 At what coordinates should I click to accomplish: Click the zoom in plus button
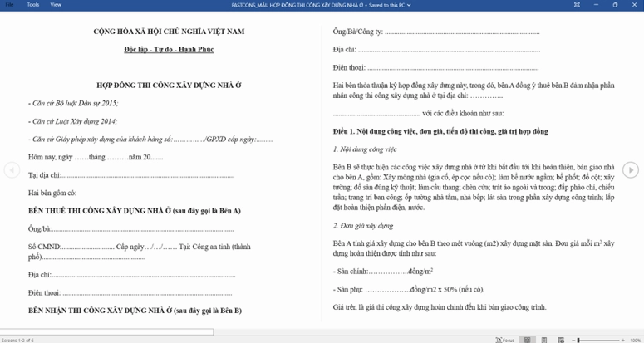pyautogui.click(x=623, y=341)
